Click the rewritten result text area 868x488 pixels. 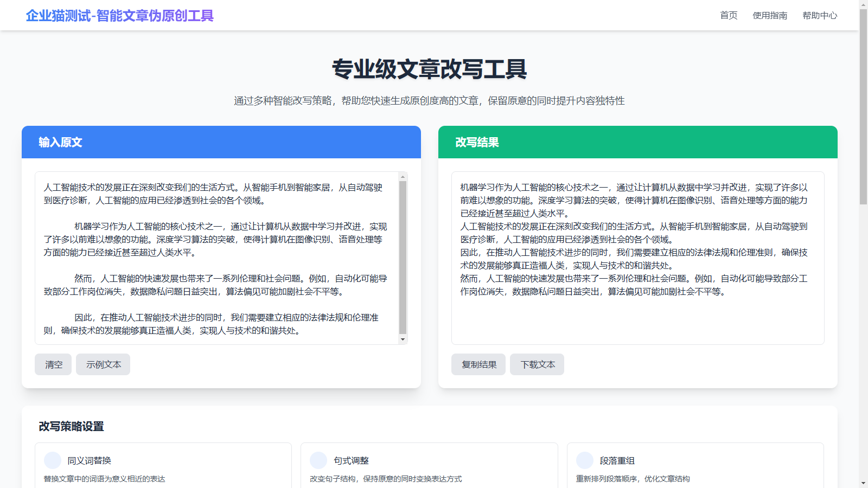(x=637, y=320)
